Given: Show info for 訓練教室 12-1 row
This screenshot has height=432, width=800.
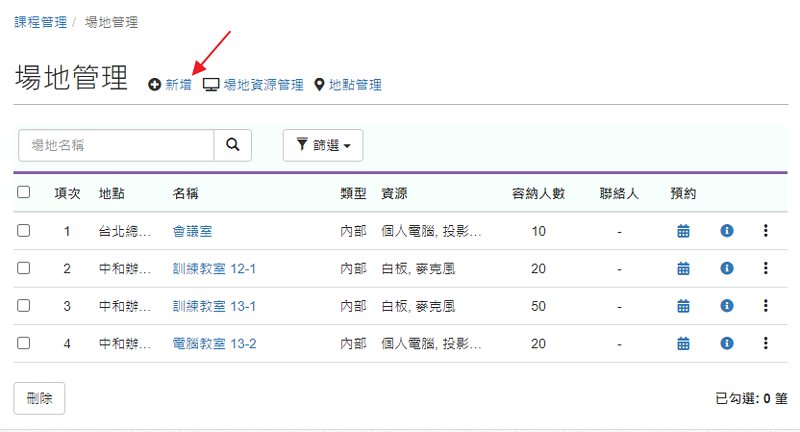Looking at the screenshot, I should pyautogui.click(x=727, y=268).
